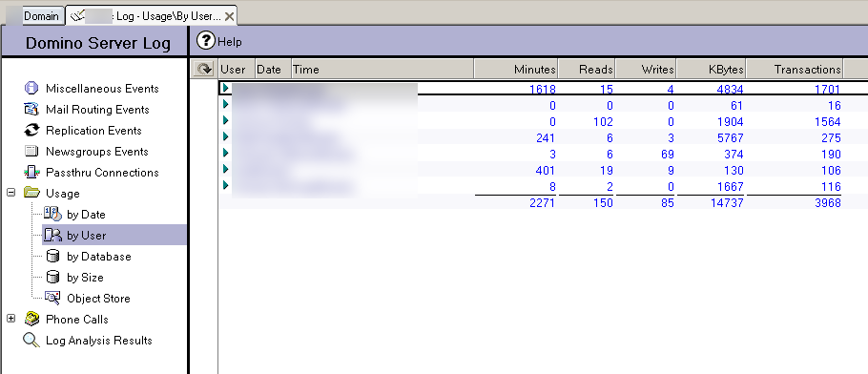Image resolution: width=868 pixels, height=374 pixels.
Task: Expand the user row with 1667 KBytes
Action: (226, 184)
